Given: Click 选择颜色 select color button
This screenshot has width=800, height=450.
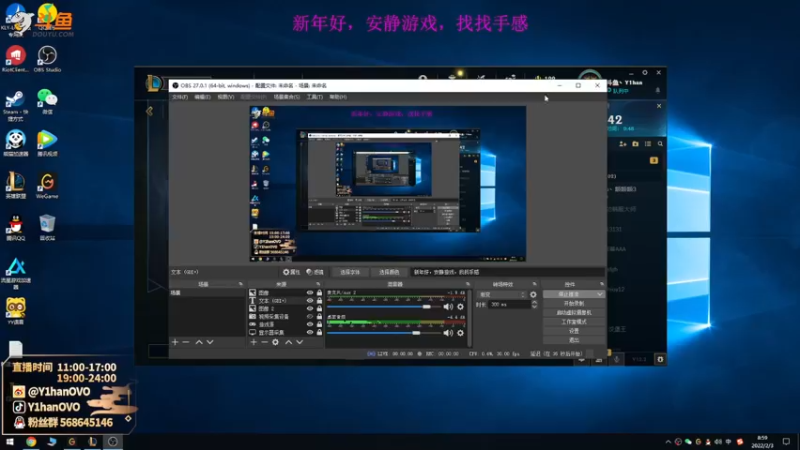Looking at the screenshot, I should (x=389, y=272).
